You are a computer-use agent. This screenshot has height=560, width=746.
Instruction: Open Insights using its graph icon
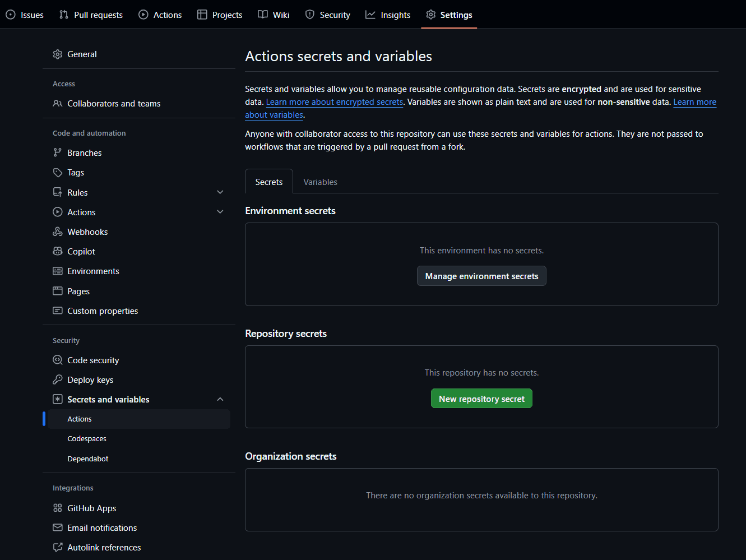[369, 15]
